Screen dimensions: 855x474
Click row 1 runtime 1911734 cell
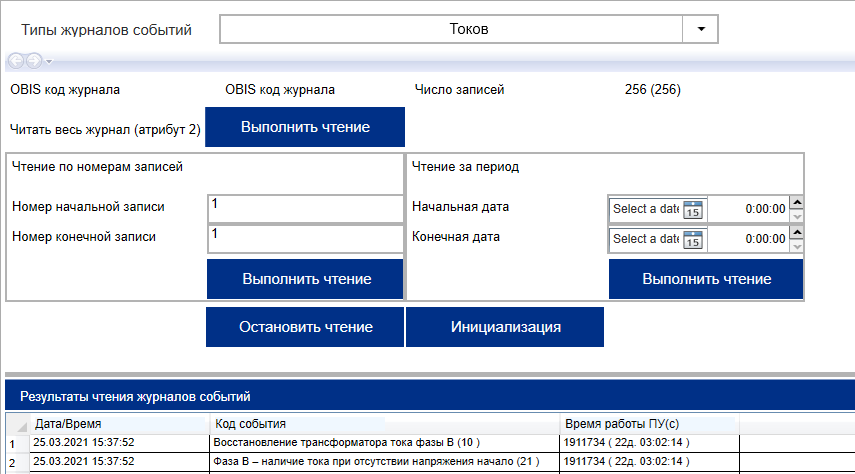pyautogui.click(x=650, y=443)
